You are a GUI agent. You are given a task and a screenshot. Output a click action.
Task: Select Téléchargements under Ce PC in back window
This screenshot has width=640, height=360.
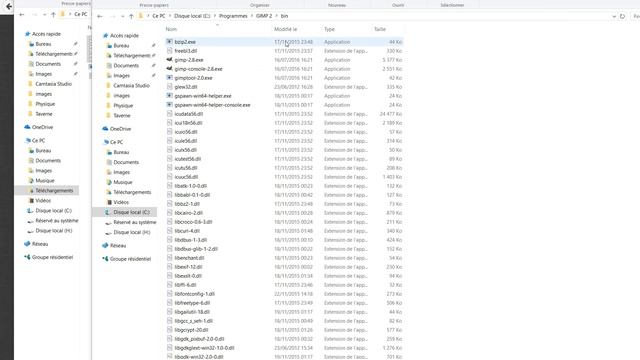tap(54, 191)
